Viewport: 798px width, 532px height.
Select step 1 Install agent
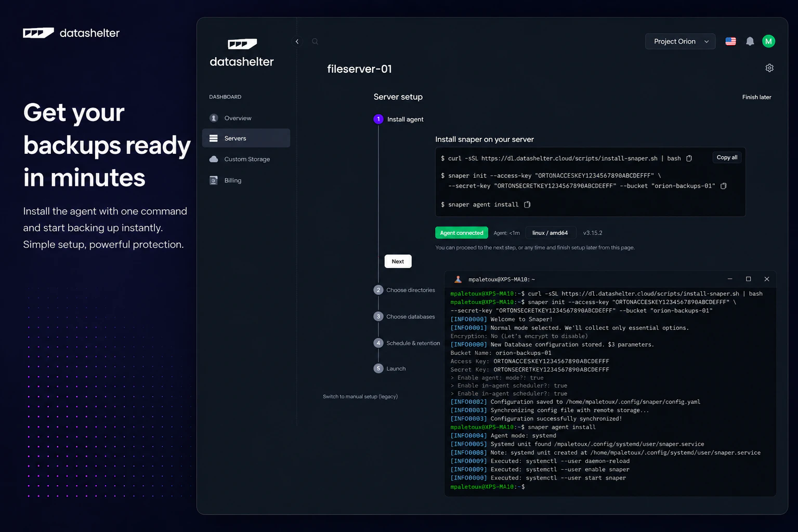(x=399, y=119)
